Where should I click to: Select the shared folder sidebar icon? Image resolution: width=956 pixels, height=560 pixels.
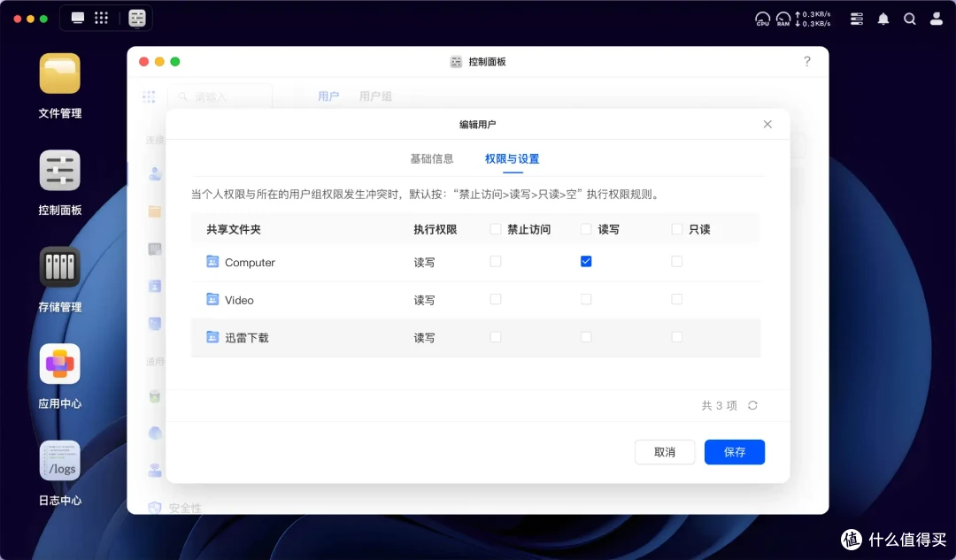(155, 211)
